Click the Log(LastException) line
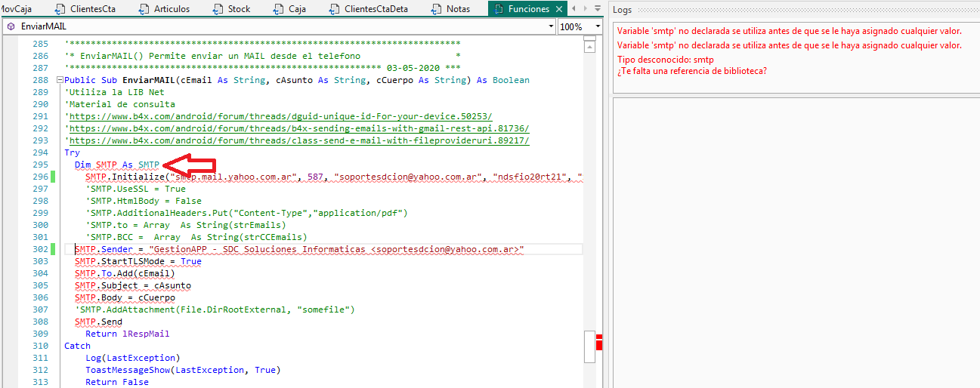Viewport: 980px width, 388px height. tap(133, 358)
